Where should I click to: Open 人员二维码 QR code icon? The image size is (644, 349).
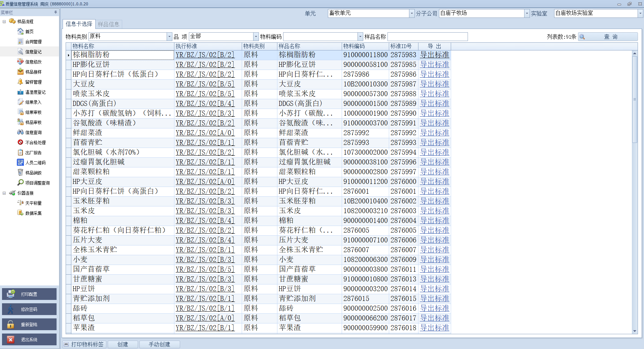click(21, 162)
